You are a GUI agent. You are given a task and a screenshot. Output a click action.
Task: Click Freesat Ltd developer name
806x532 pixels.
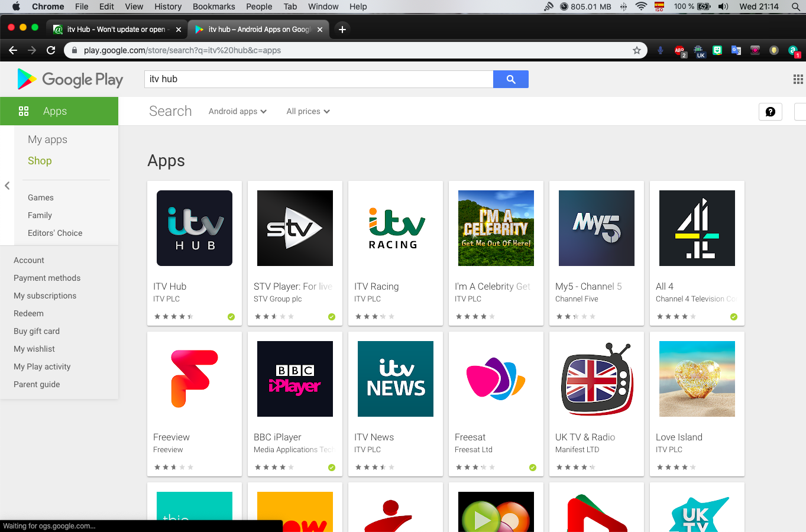coord(473,450)
